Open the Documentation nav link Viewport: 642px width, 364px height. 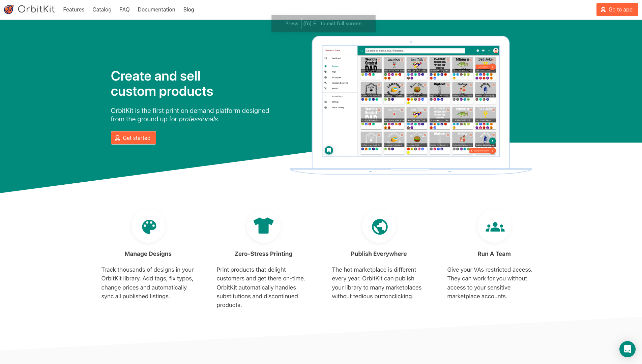pyautogui.click(x=156, y=9)
